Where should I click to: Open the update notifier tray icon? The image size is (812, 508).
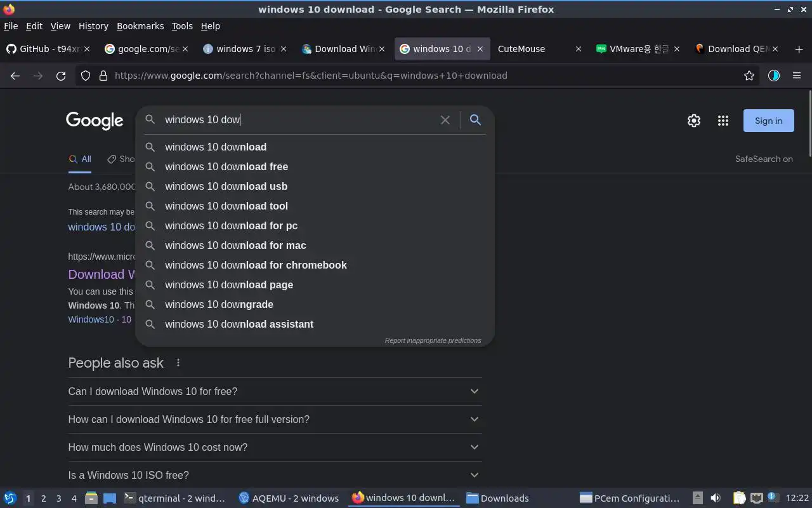[773, 497]
